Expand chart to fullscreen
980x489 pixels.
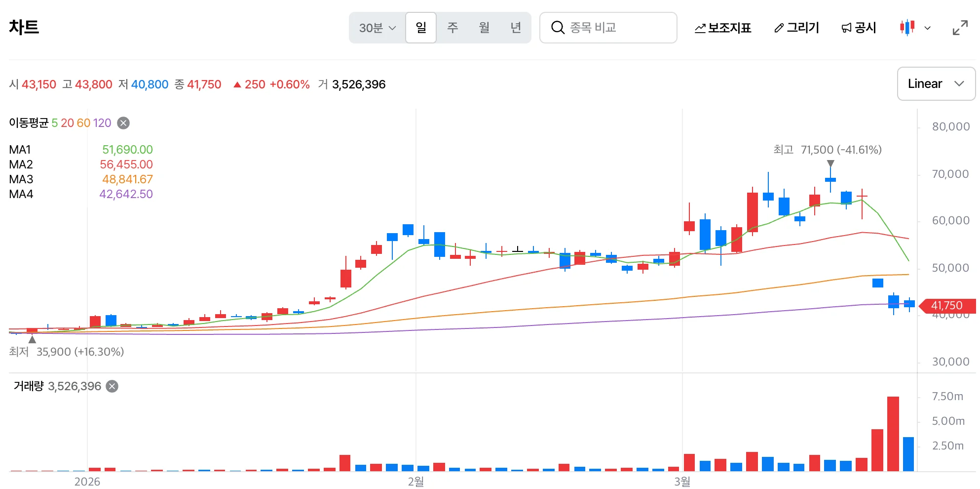pos(960,28)
